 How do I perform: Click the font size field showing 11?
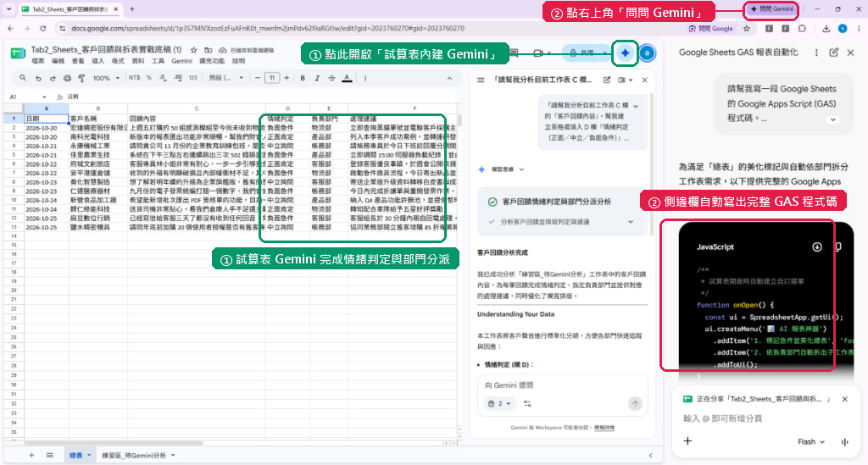pyautogui.click(x=272, y=78)
